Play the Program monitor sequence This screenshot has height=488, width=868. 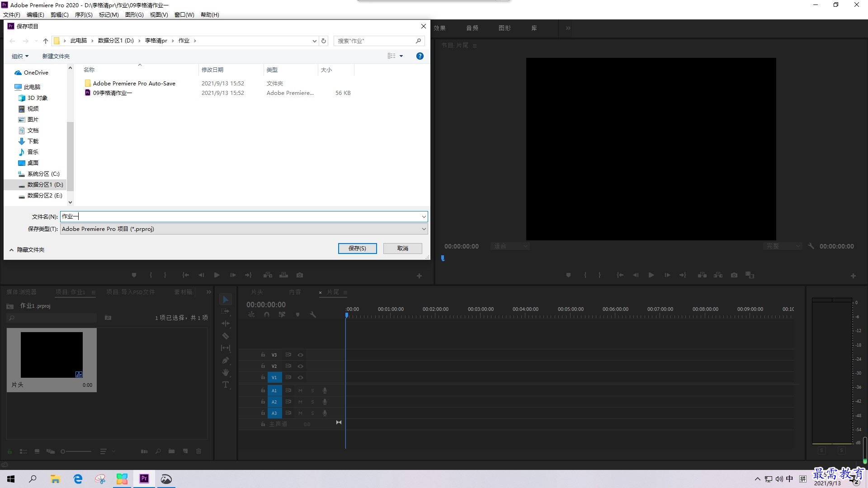point(651,275)
